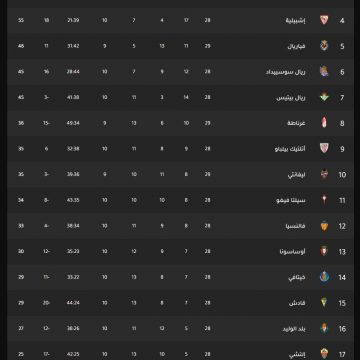Click the Cadiz yellow crest in row 15

point(324,303)
